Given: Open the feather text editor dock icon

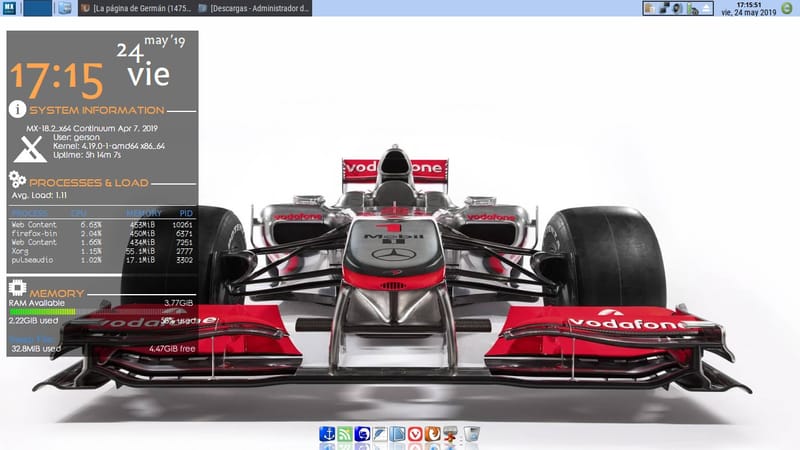Looking at the screenshot, I should (380, 434).
